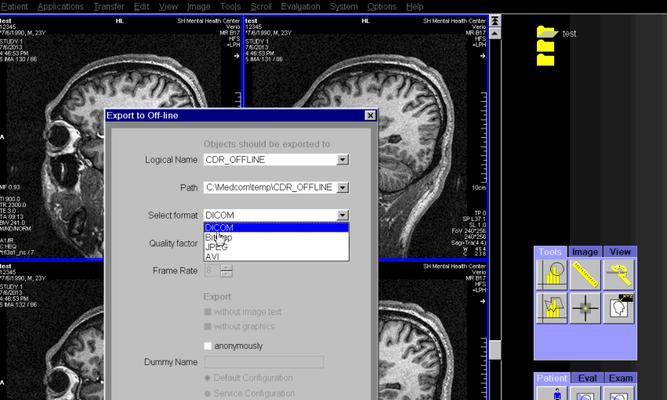
Task: Click the Frame Rate value field
Action: [212, 271]
